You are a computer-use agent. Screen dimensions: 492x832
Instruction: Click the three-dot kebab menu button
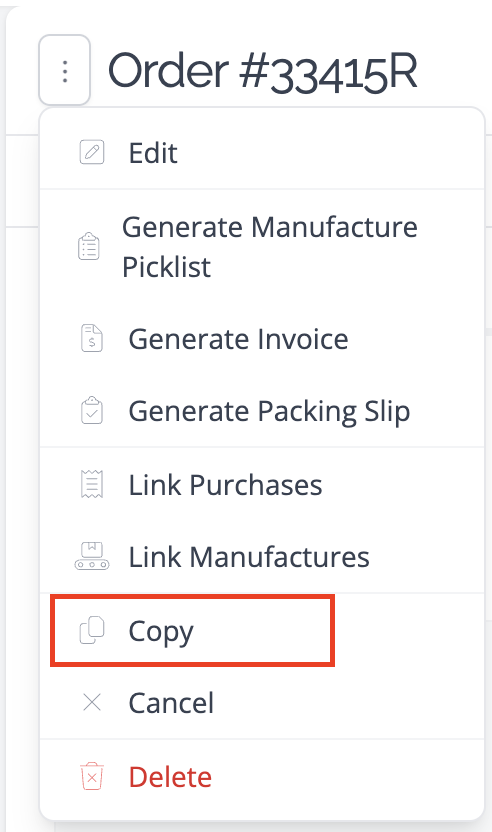point(64,70)
